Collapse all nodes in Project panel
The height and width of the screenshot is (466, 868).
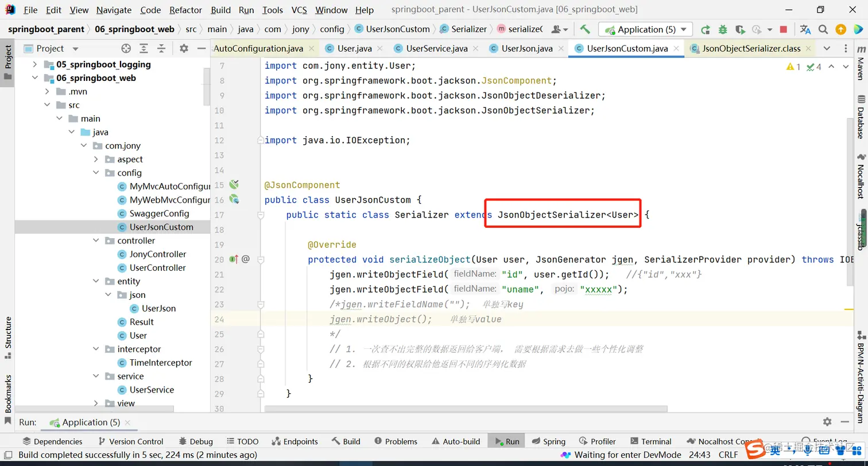point(162,49)
